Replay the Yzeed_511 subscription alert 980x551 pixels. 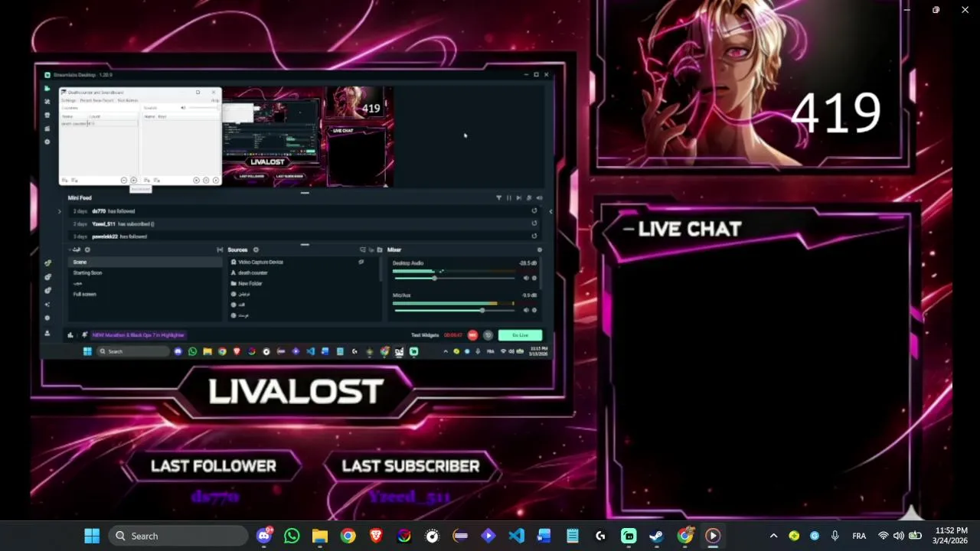(534, 223)
